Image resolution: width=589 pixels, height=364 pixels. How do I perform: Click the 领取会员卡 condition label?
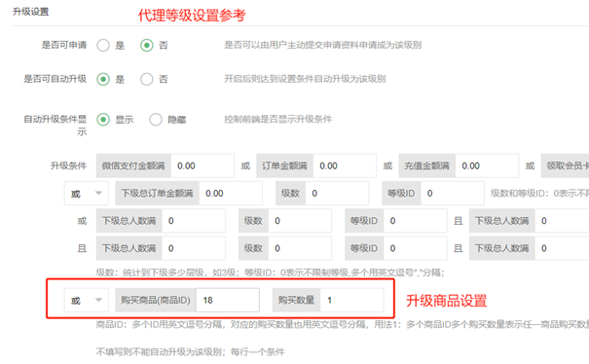[565, 165]
